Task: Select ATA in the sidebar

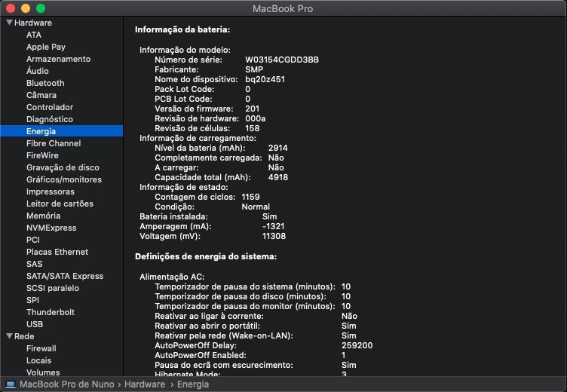Action: pyautogui.click(x=34, y=35)
